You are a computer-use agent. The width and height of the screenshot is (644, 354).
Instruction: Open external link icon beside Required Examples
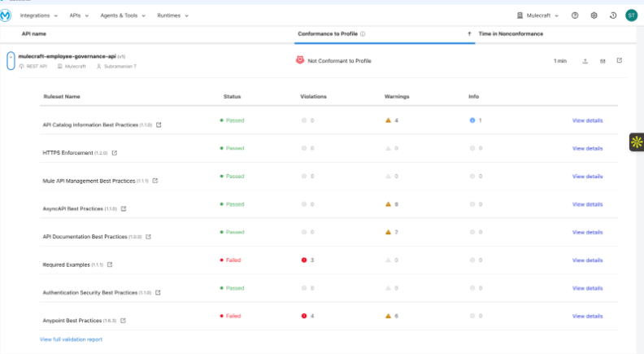click(x=110, y=264)
